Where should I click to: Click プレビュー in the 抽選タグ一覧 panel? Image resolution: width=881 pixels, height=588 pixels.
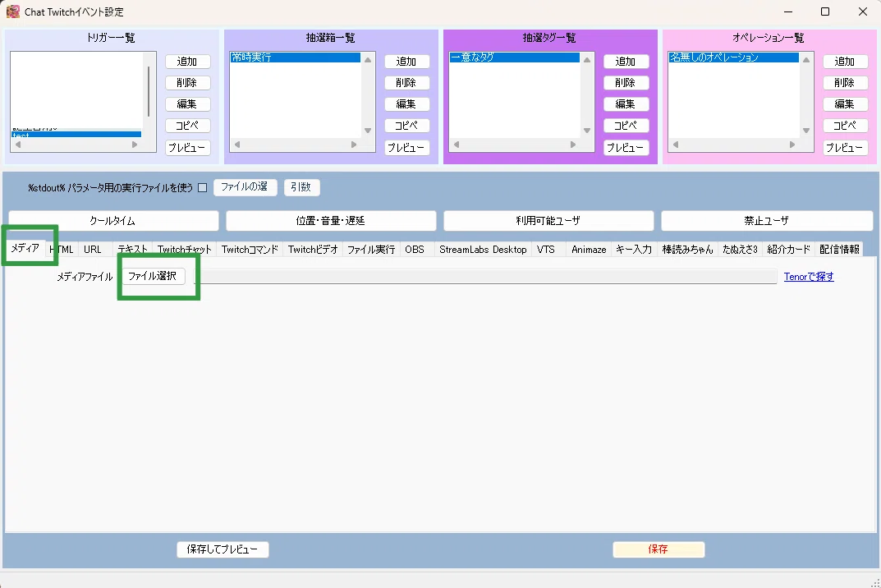point(626,147)
